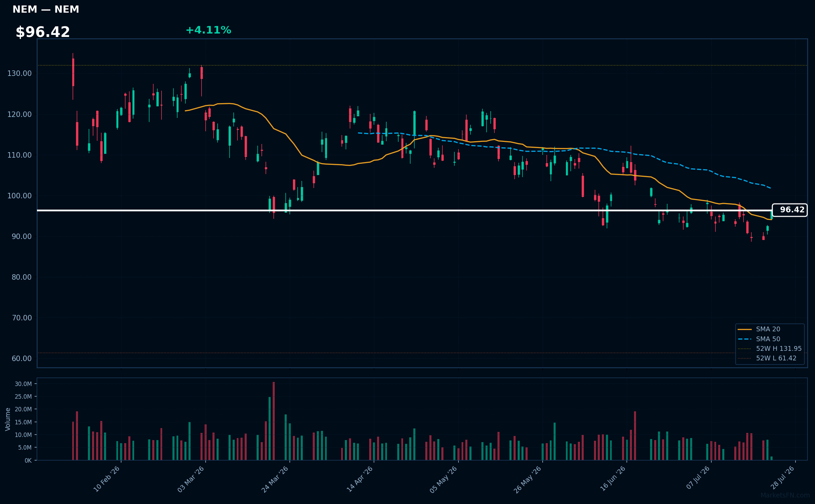
Task: Click the rotated "Volume" axis title
Action: [x=8, y=419]
